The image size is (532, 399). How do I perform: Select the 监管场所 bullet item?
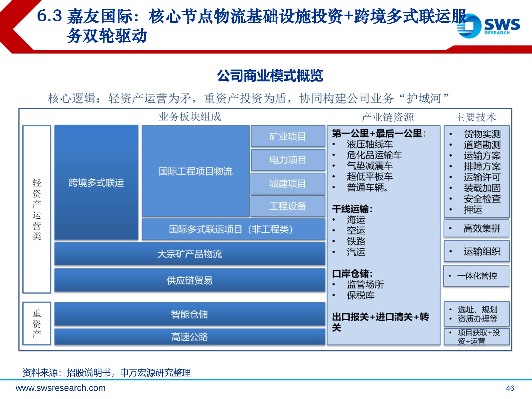(x=365, y=285)
